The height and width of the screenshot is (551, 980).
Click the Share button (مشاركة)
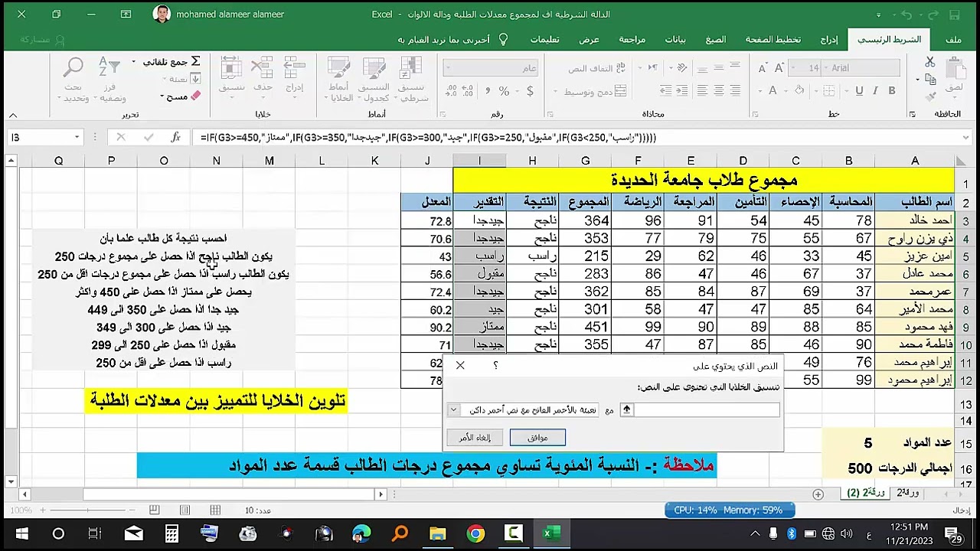point(42,39)
